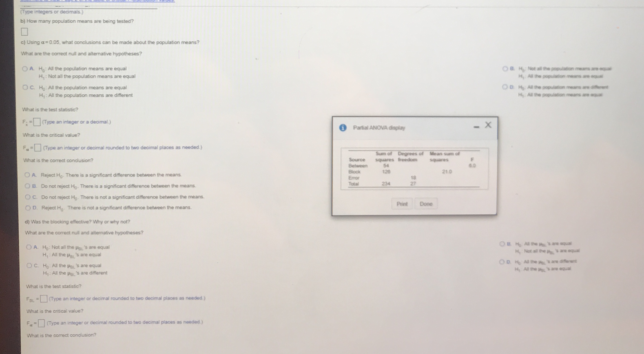The height and width of the screenshot is (354, 644).
Task: Click the Fx test statistic input box
Action: [37, 122]
